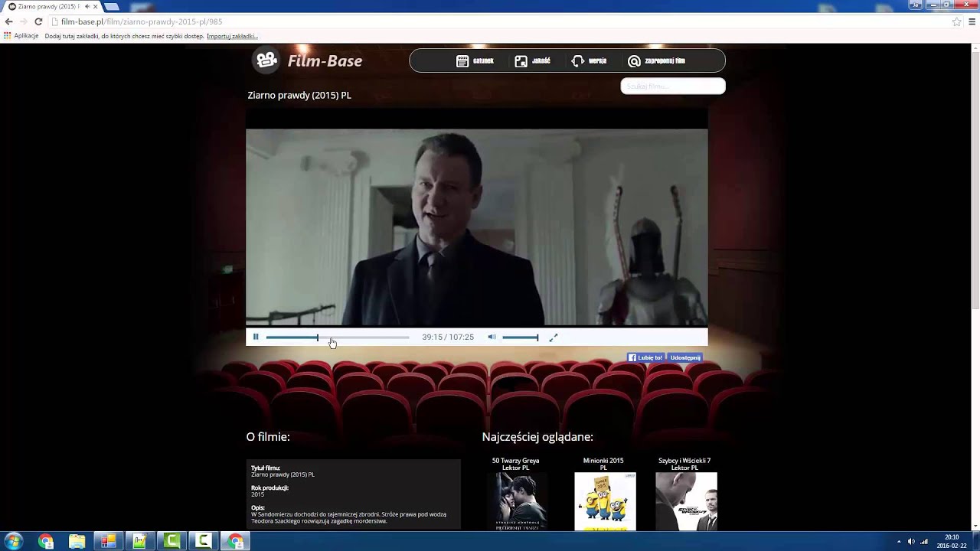Click the '39:15 / 107:25' time display

click(x=448, y=337)
